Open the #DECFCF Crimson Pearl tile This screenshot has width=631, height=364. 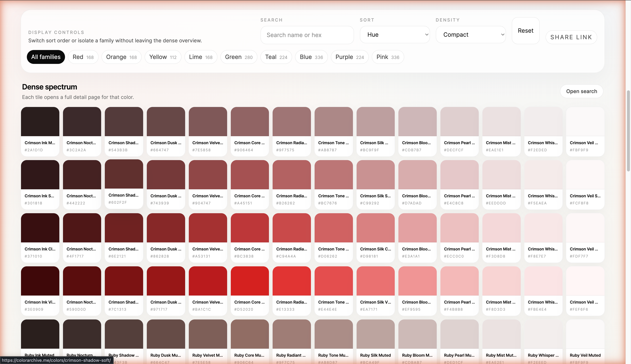[459, 131]
